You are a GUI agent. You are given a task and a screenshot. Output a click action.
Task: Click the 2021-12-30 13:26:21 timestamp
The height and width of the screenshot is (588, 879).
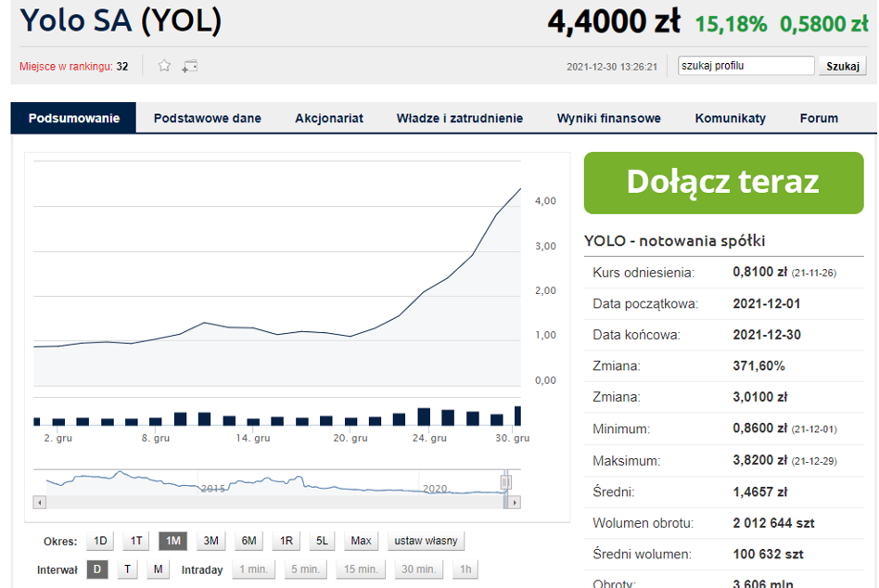pyautogui.click(x=612, y=67)
